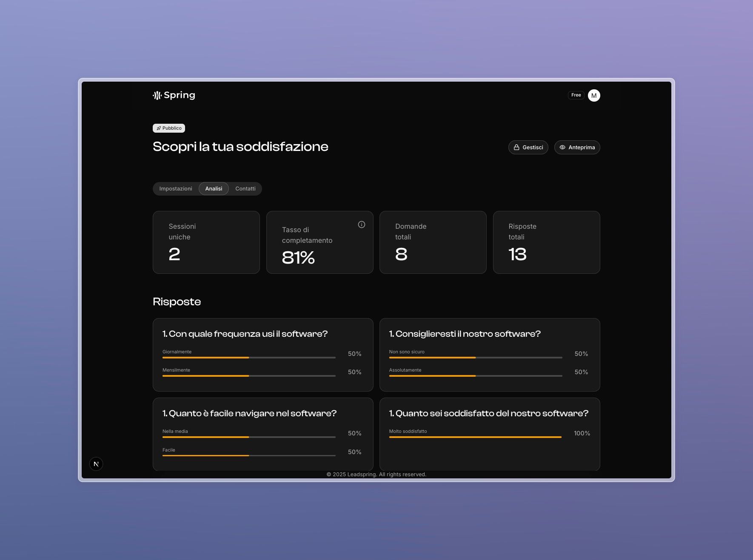Open the M user avatar menu
This screenshot has width=753, height=560.
[594, 95]
